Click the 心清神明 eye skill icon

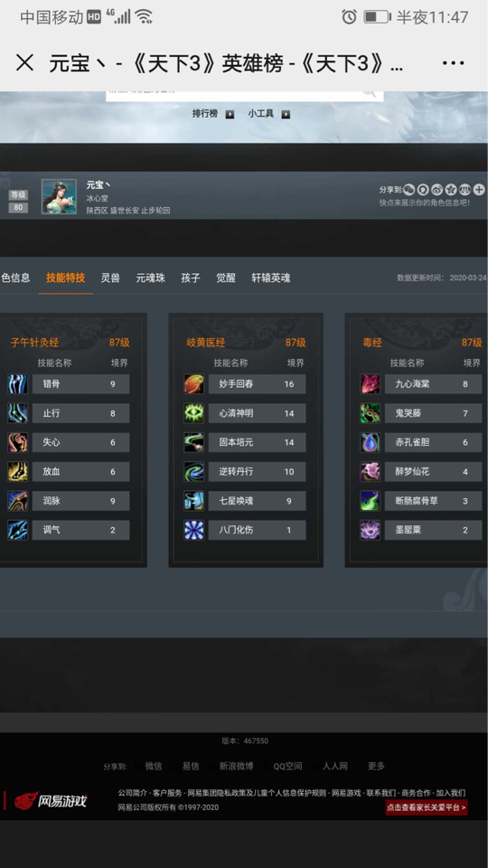tap(193, 413)
